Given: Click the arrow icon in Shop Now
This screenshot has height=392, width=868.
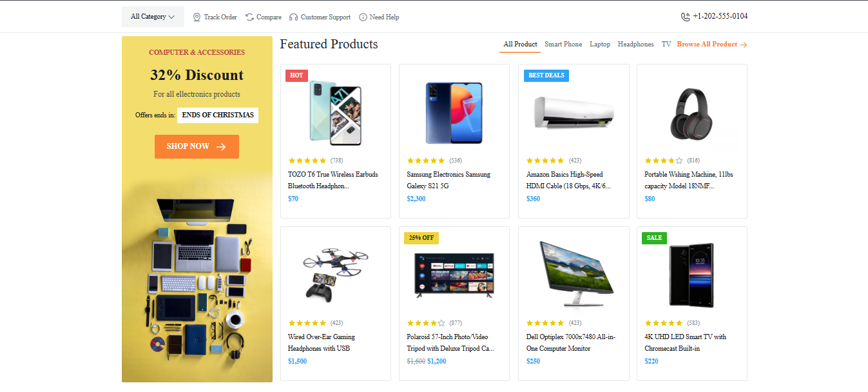Looking at the screenshot, I should coord(221,147).
